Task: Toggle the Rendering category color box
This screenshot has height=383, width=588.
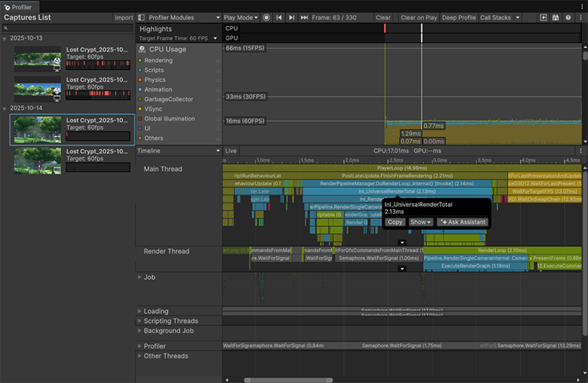Action: [140, 60]
